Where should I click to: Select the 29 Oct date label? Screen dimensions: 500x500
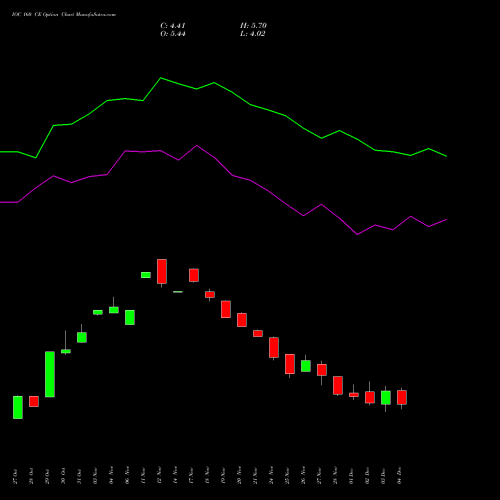point(47,476)
